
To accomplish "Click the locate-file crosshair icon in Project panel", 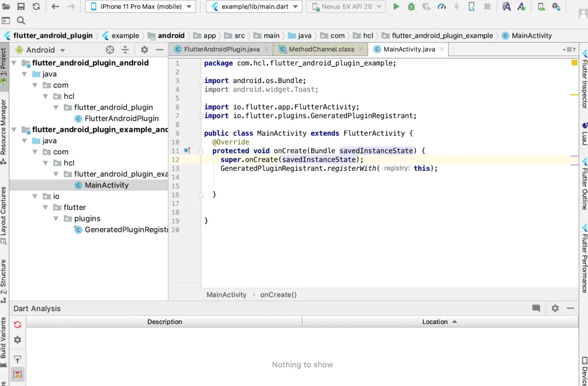I will [110, 50].
